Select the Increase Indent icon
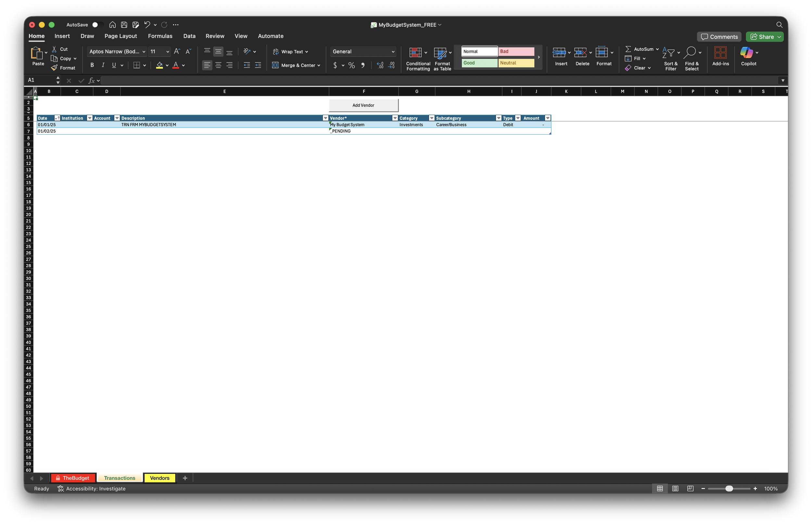The width and height of the screenshot is (812, 525). pos(258,65)
